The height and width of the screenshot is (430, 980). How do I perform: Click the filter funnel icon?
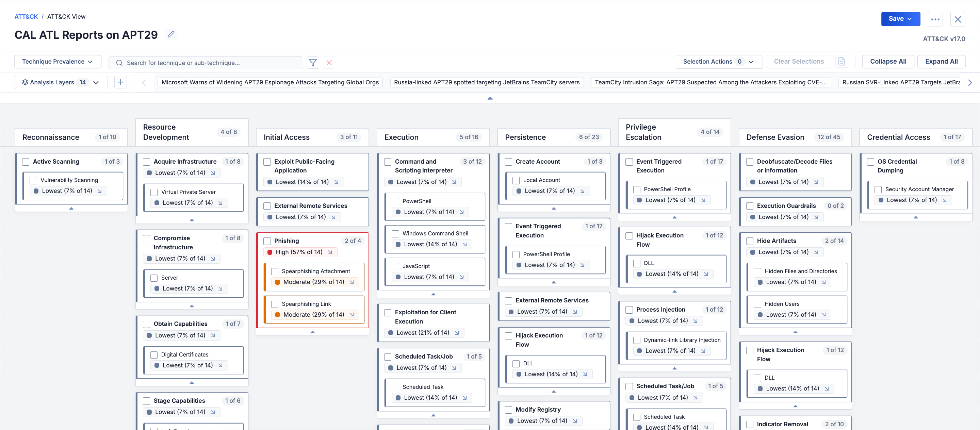312,62
